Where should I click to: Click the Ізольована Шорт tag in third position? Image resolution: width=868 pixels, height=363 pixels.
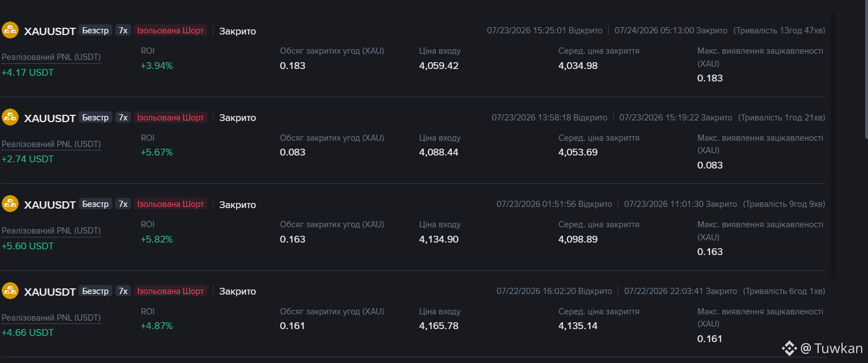171,204
